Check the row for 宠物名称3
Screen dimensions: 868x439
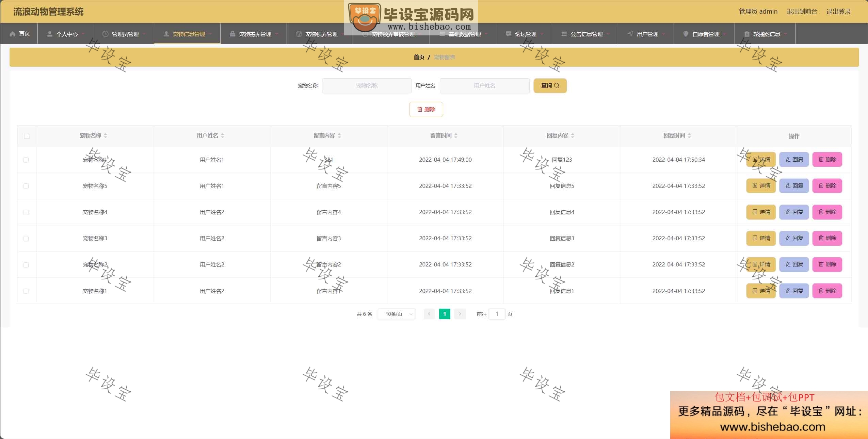(x=26, y=239)
